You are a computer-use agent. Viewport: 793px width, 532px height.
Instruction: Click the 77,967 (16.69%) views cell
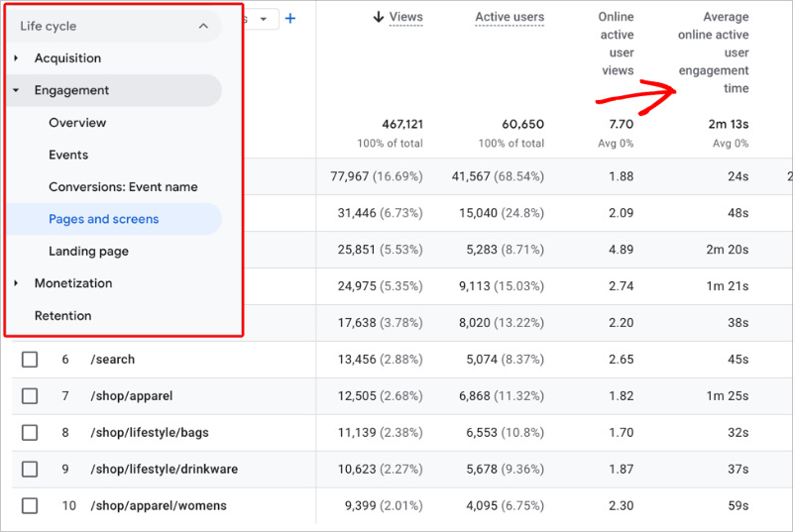(x=377, y=176)
